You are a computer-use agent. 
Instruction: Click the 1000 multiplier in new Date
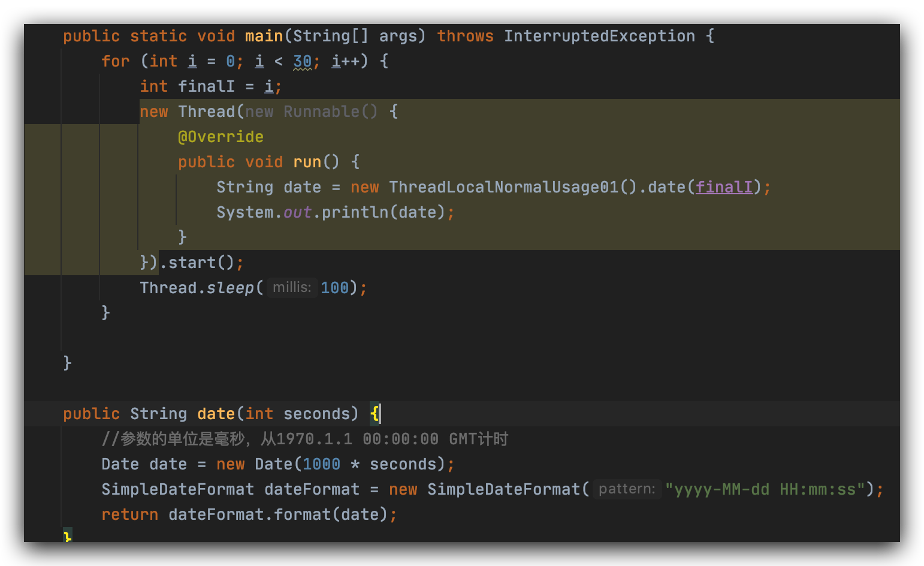tap(321, 464)
